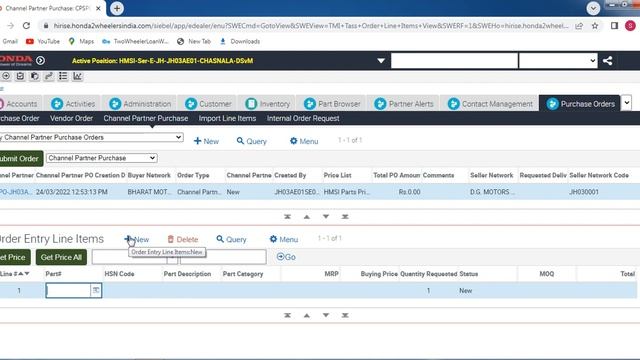Close the Channel Partner Purchase browser tab
640x360 pixels.
(98, 8)
